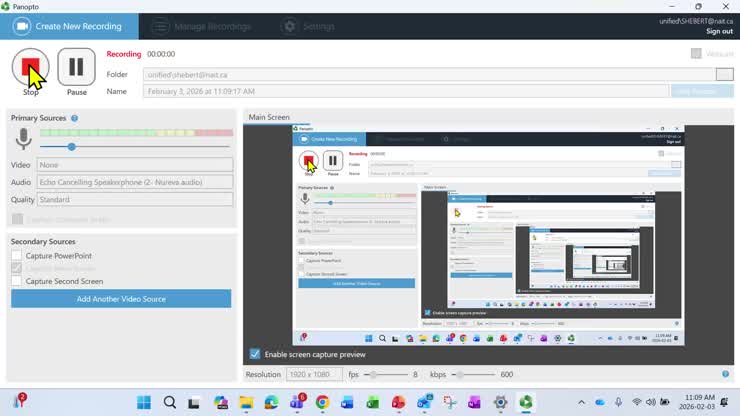The height and width of the screenshot is (416, 740).
Task: Toggle the Webcast checkbox
Action: 696,53
